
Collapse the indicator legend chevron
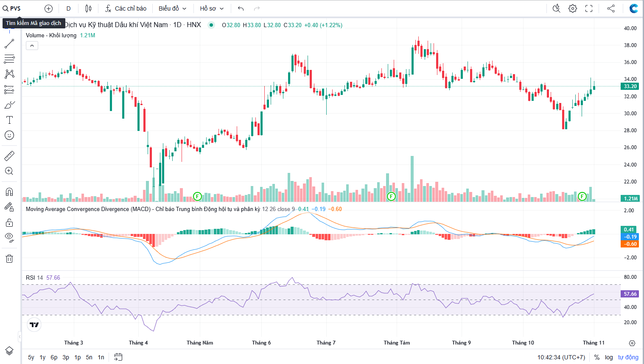[x=32, y=45]
